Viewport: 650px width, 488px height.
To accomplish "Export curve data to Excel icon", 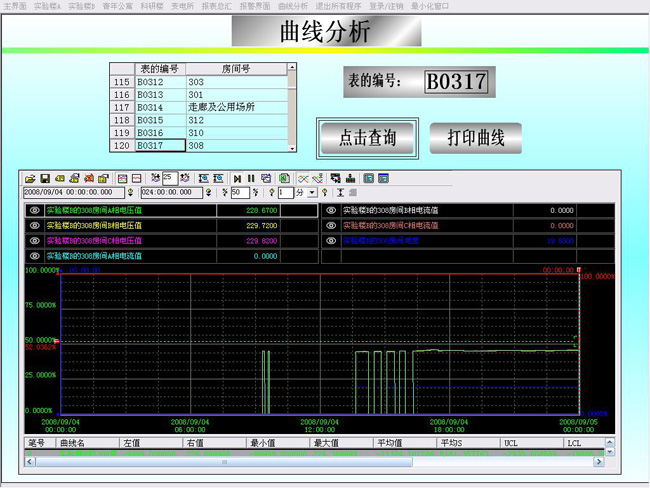I will pos(284,179).
